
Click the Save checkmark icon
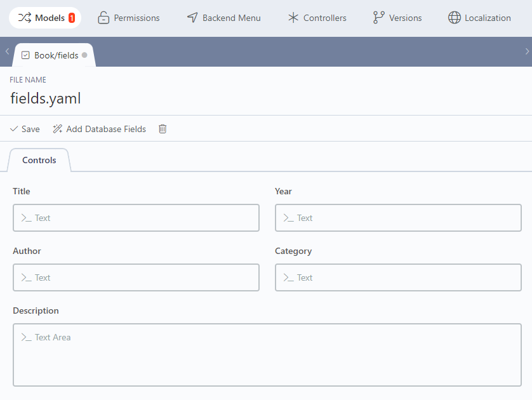pos(14,129)
